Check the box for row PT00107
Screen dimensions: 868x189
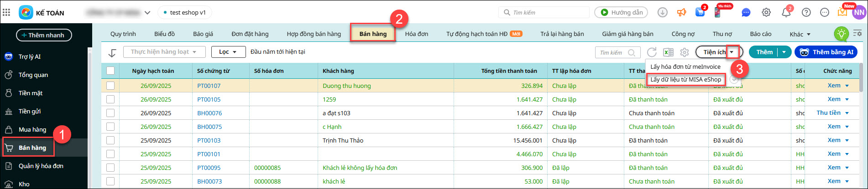[110, 86]
